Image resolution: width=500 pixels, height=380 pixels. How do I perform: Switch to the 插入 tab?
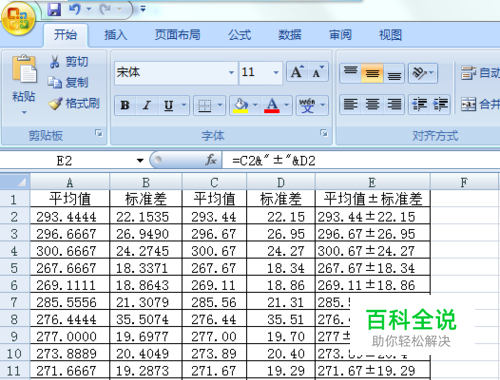pos(115,35)
